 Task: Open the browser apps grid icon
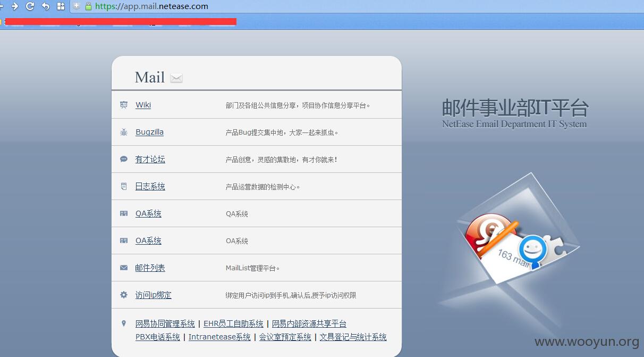click(61, 6)
